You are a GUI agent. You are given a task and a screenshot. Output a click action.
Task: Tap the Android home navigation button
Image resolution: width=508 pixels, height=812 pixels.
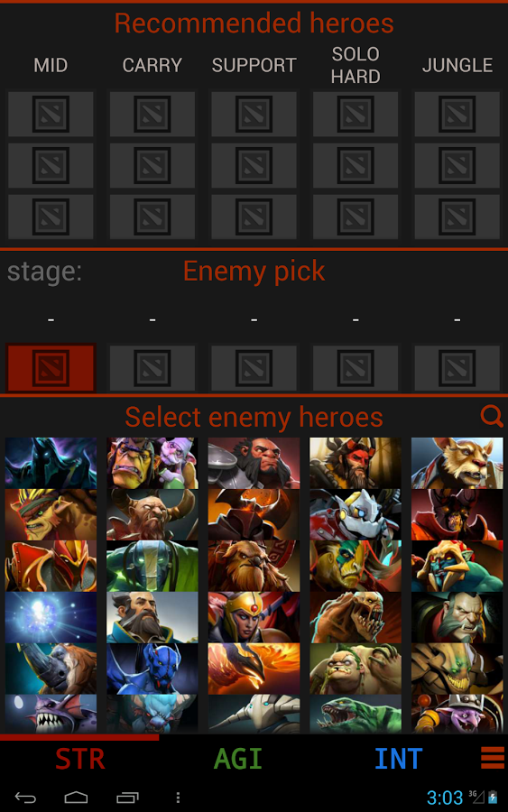point(76,798)
